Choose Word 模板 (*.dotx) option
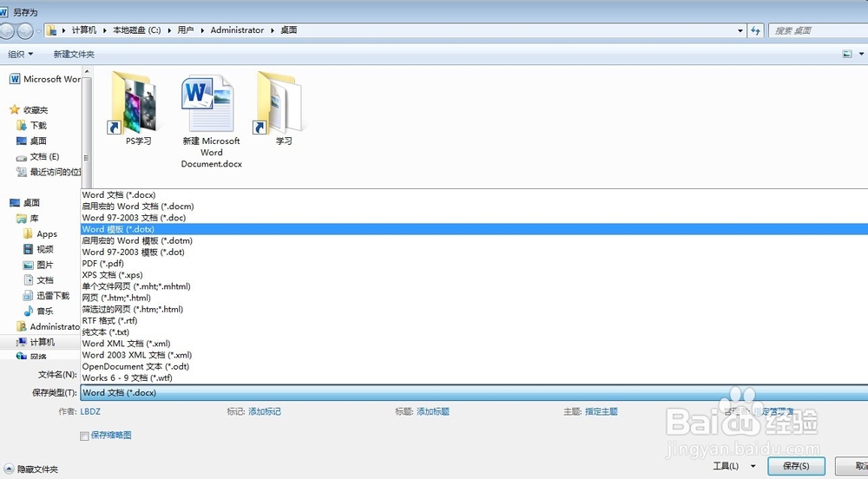The height and width of the screenshot is (479, 868). 475,229
